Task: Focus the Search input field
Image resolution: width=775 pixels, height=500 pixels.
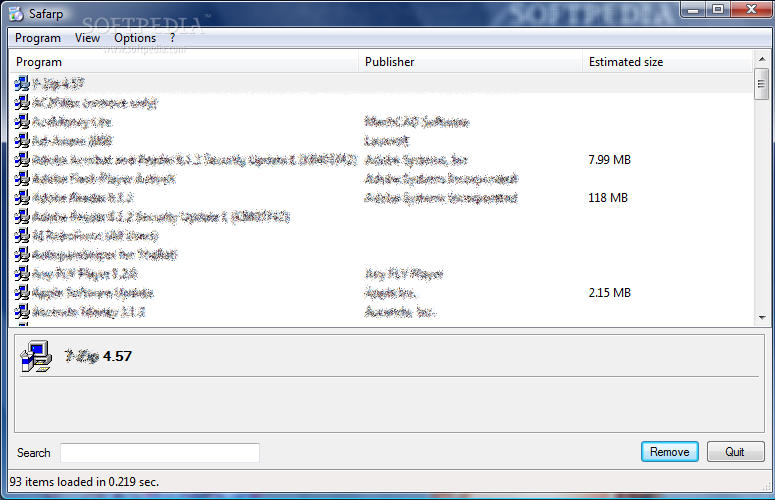Action: point(160,453)
